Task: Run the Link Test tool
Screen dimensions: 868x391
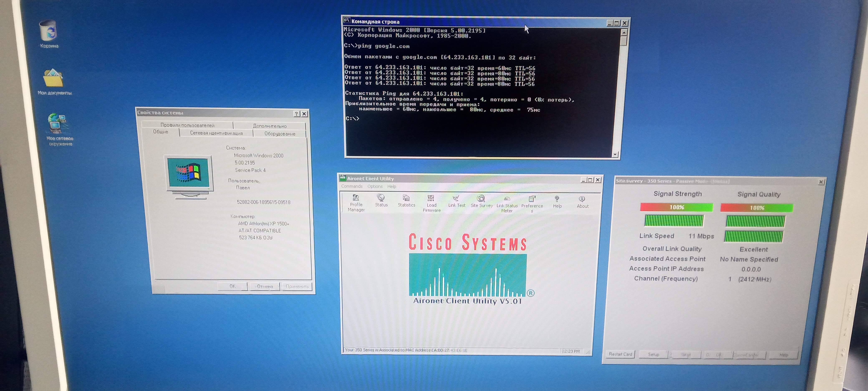Action: click(x=457, y=201)
